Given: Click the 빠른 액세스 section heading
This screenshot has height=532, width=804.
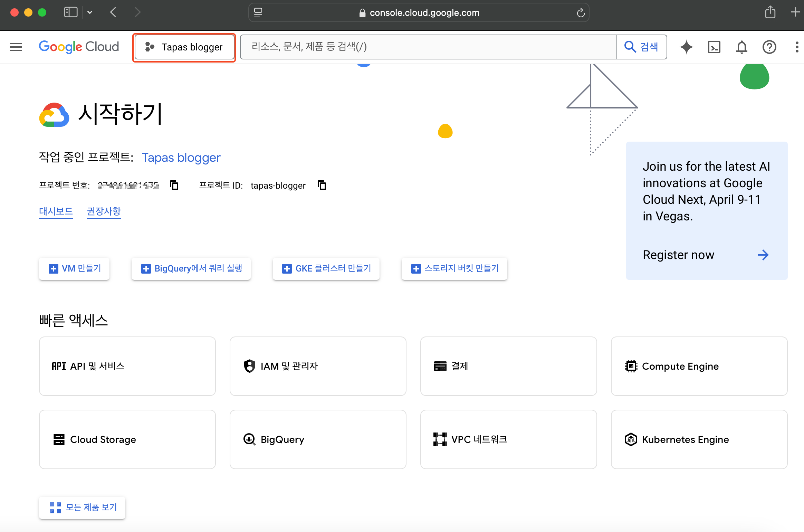Looking at the screenshot, I should pos(74,320).
